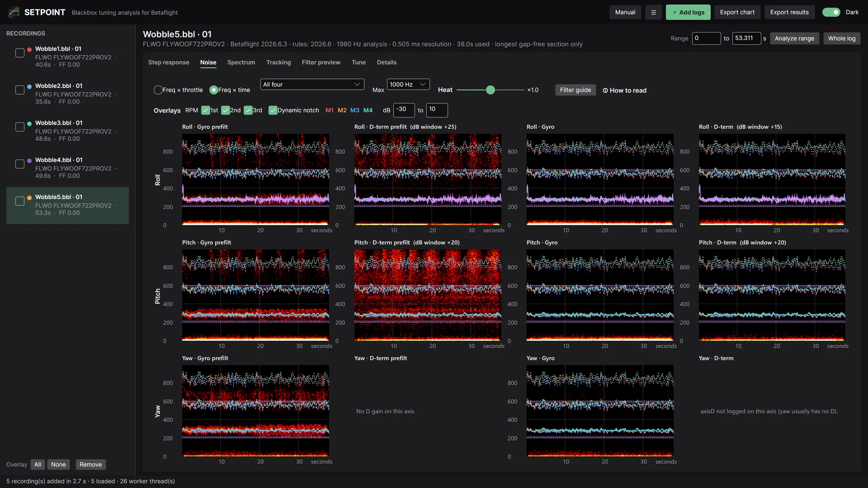This screenshot has height=488, width=868.
Task: Open the All four axis dropdown
Action: (312, 84)
